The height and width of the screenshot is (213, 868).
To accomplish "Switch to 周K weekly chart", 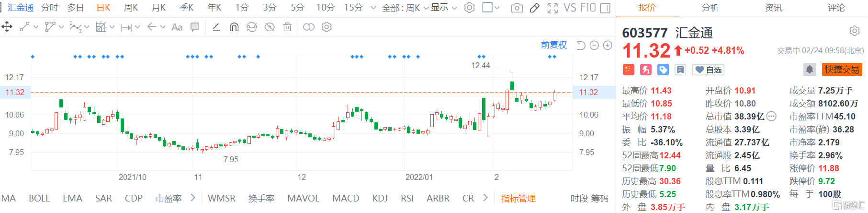I will click(131, 8).
